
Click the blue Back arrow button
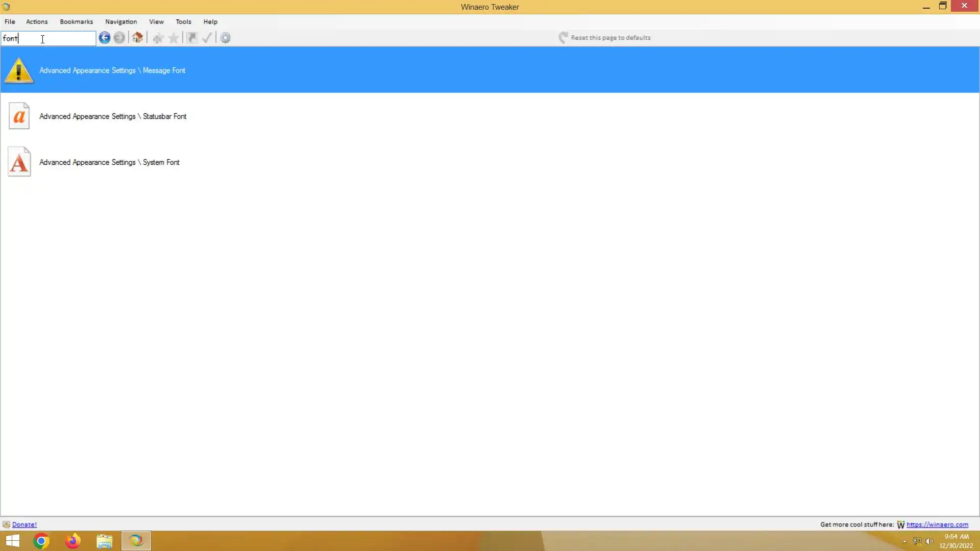pos(105,38)
